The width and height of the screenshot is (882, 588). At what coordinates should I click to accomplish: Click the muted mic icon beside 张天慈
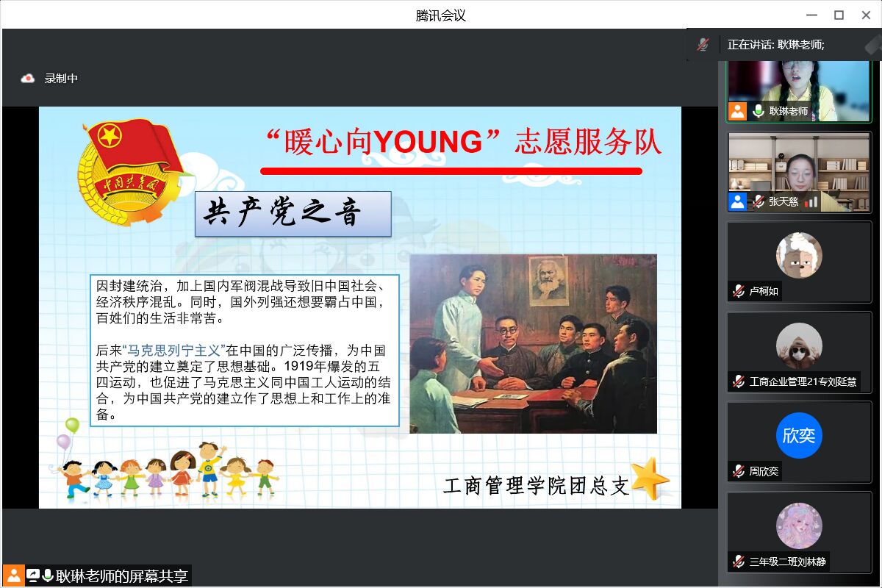(759, 201)
